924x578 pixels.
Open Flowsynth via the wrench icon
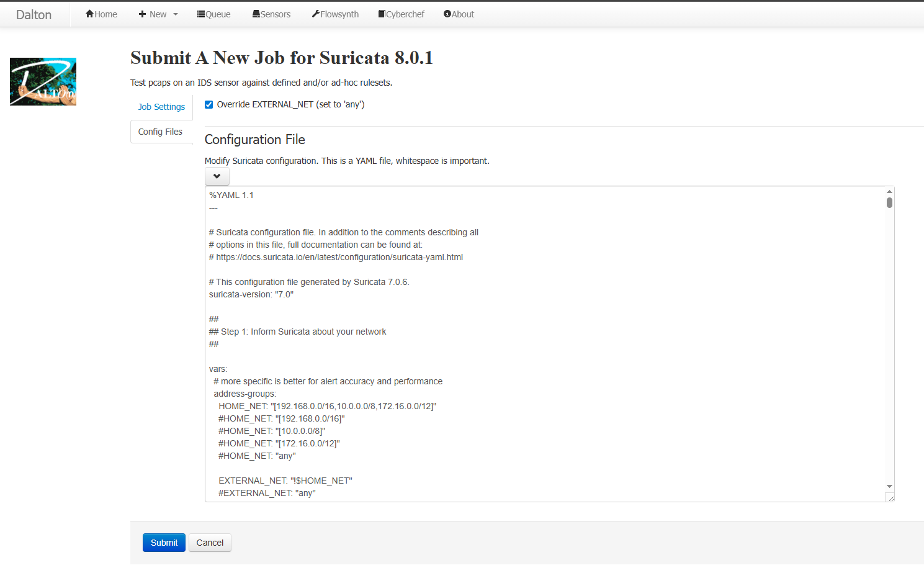tap(316, 14)
